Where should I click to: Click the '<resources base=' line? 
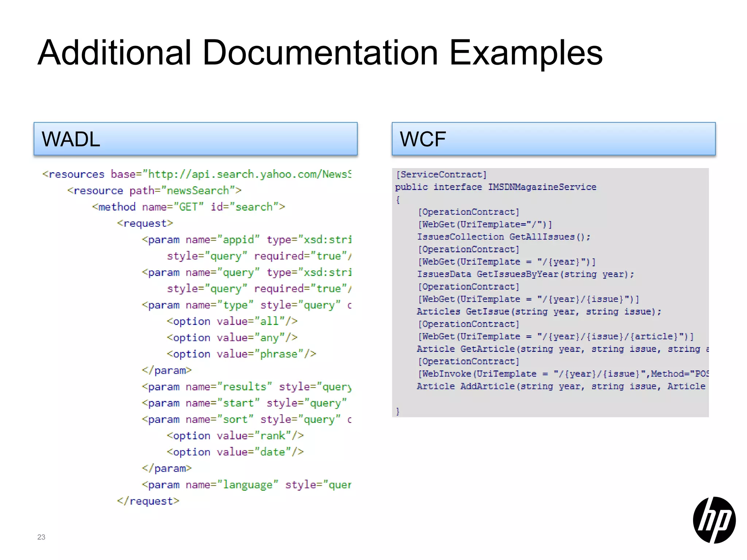pos(197,174)
